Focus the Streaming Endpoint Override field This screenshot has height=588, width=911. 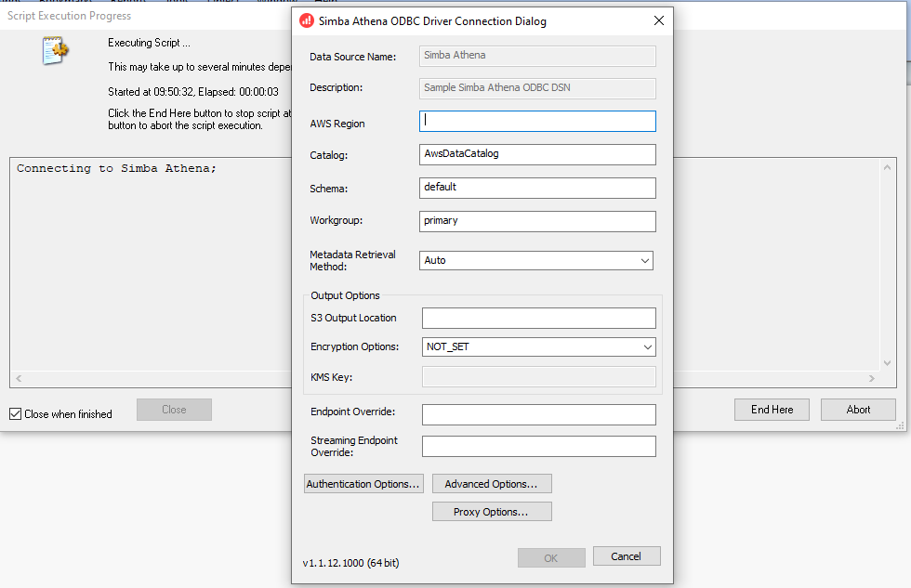point(538,447)
